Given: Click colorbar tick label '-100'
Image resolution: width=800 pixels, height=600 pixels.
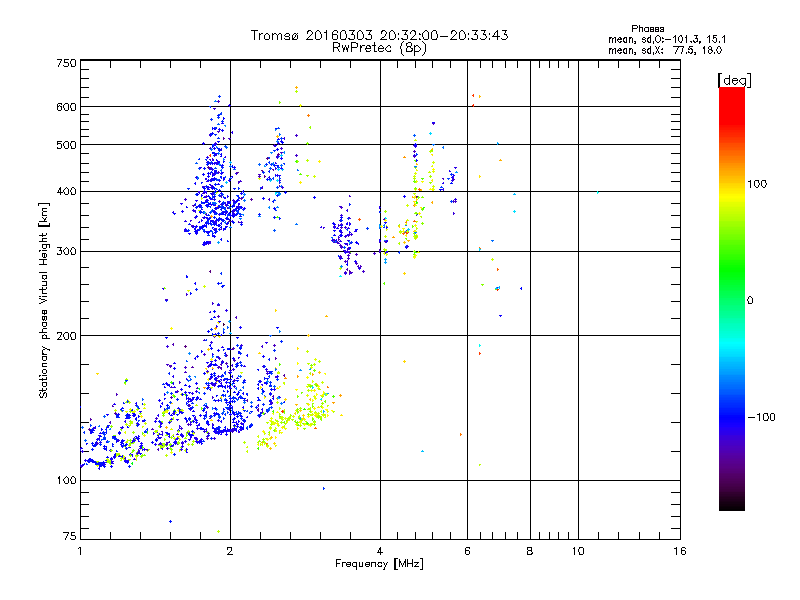Looking at the screenshot, I should click(762, 417).
